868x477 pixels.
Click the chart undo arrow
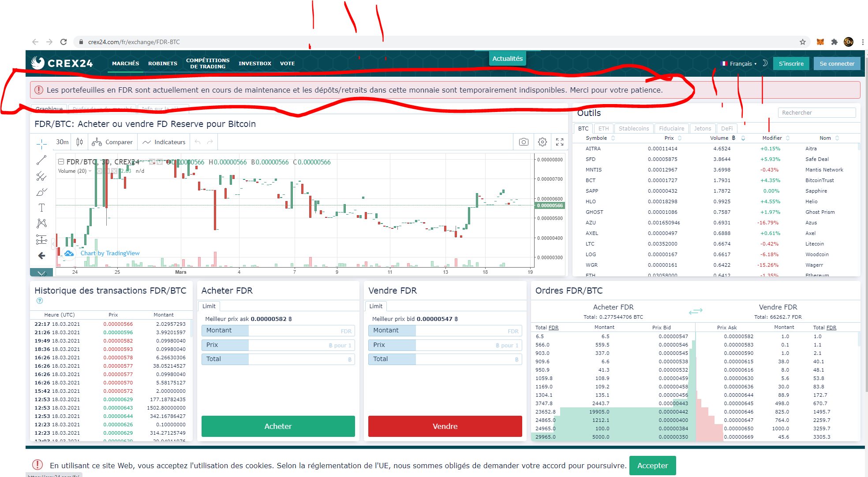[198, 142]
